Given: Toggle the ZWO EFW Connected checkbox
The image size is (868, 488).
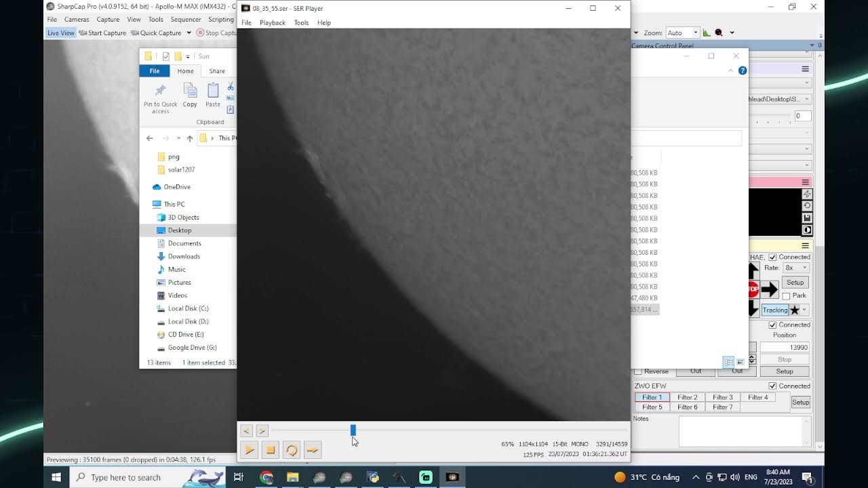Looking at the screenshot, I should click(772, 386).
